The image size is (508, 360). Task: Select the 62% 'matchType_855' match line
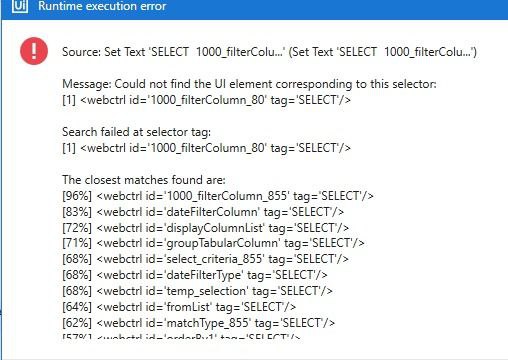click(198, 323)
